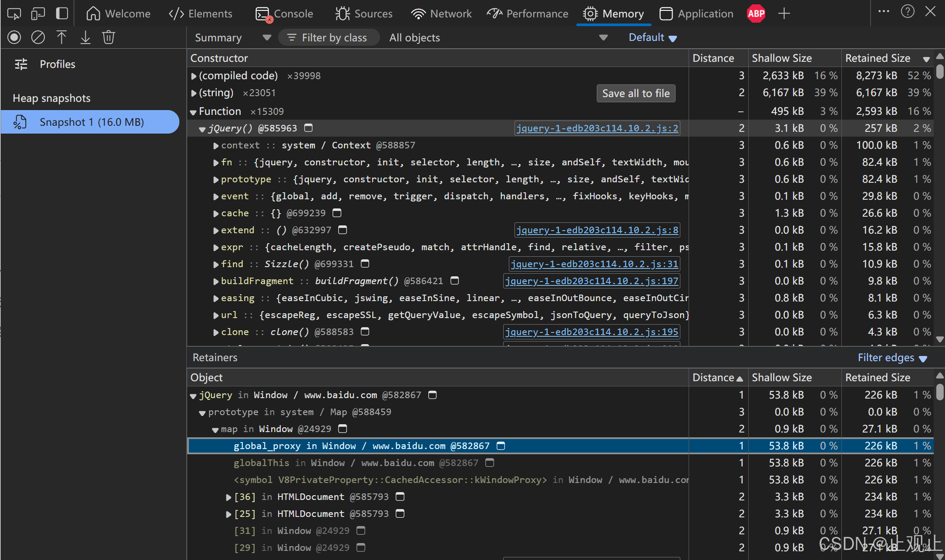Image resolution: width=945 pixels, height=560 pixels.
Task: Expand the context :: system / Context row
Action: point(215,146)
